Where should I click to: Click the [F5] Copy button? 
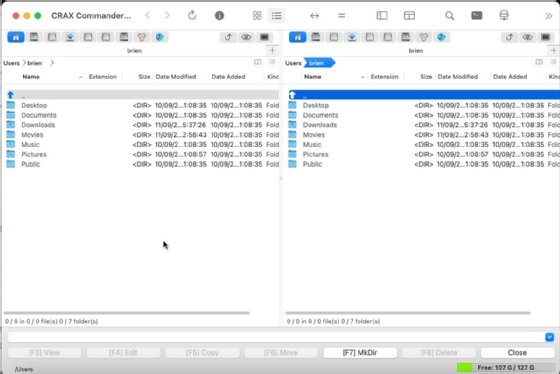202,353
